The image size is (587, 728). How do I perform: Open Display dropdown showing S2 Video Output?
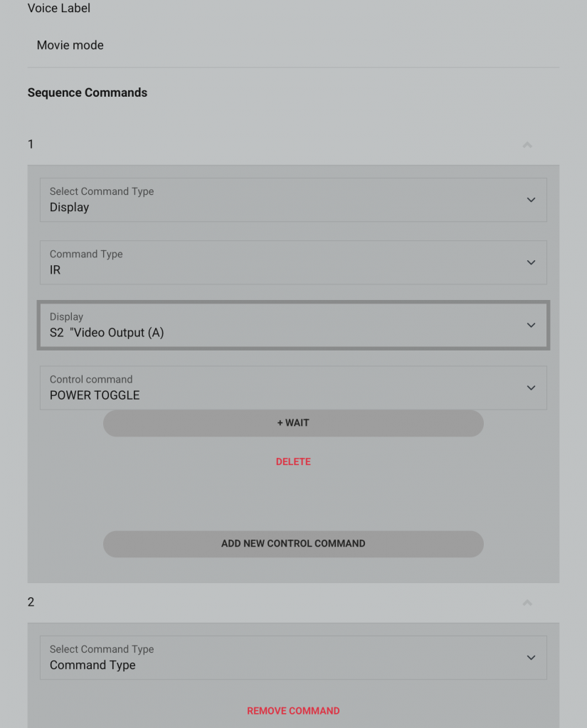(x=293, y=325)
